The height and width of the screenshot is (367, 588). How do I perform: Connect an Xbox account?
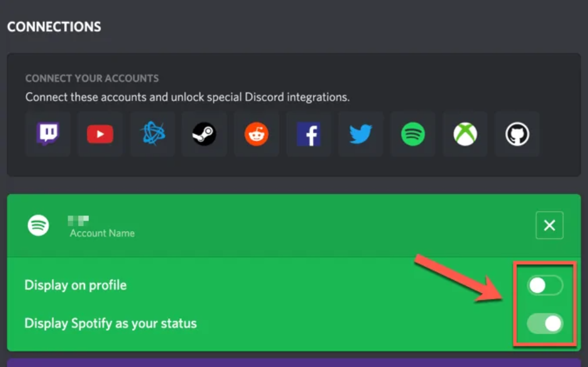465,134
